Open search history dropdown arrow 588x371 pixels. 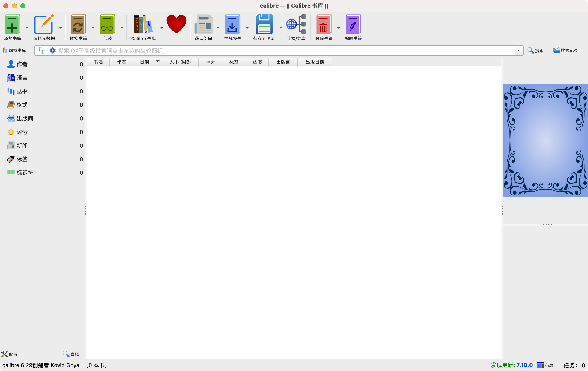(519, 50)
